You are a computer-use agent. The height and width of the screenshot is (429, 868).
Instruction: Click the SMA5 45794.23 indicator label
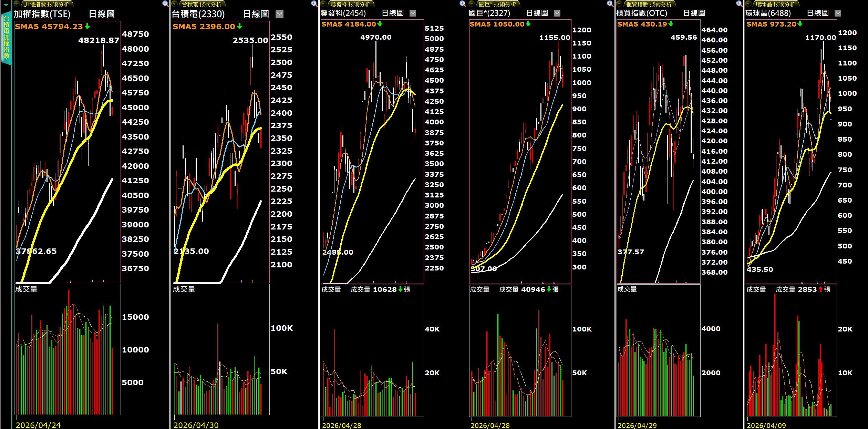click(x=52, y=27)
